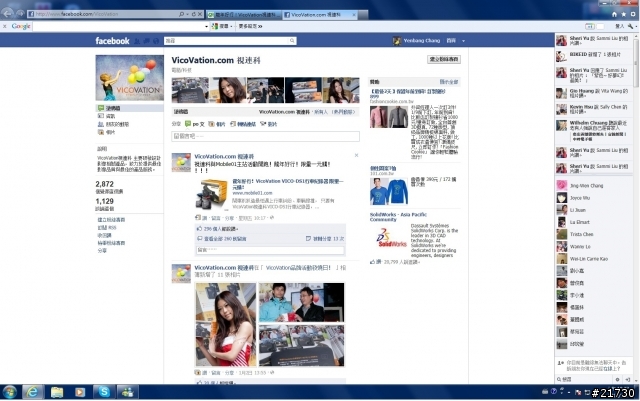Close the VicoVation.com browser tab
Viewport: 640px width, 401px height.
354,15
